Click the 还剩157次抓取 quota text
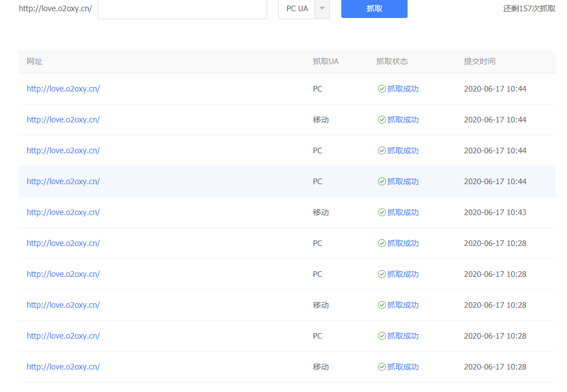The height and width of the screenshot is (392, 567). (529, 8)
